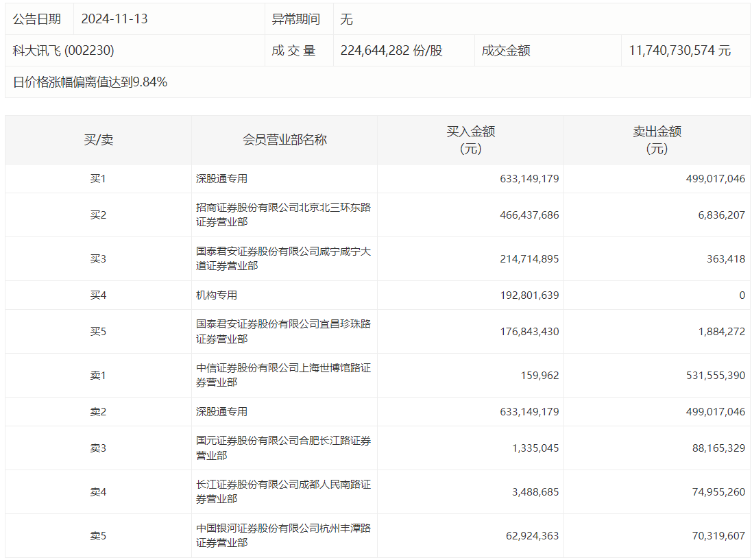Click buy amount 159,962
Viewport: 752px width, 560px height.
(540, 376)
